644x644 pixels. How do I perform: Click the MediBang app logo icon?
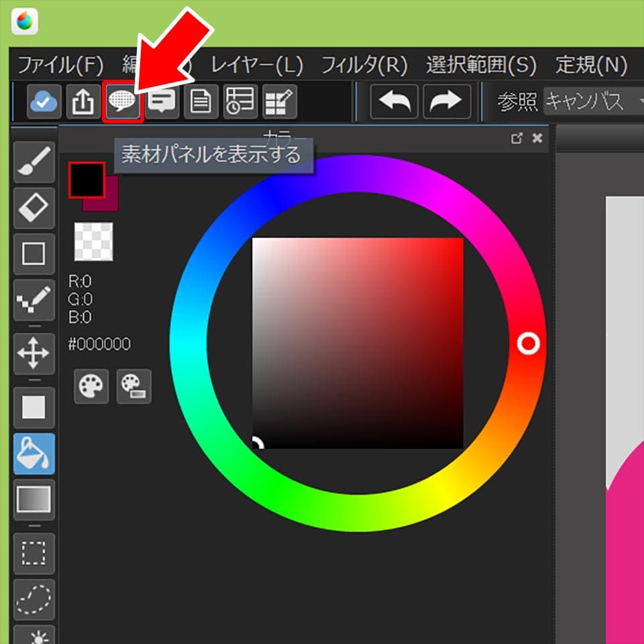25,21
